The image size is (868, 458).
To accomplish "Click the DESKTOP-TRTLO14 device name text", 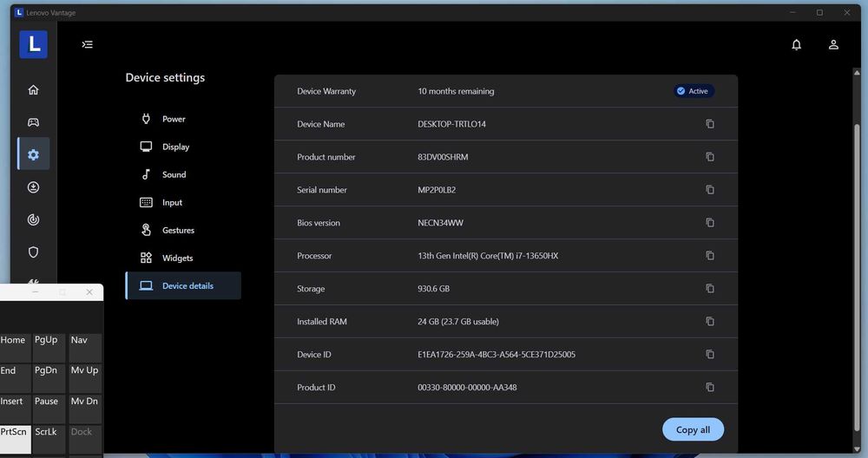I will click(x=451, y=124).
